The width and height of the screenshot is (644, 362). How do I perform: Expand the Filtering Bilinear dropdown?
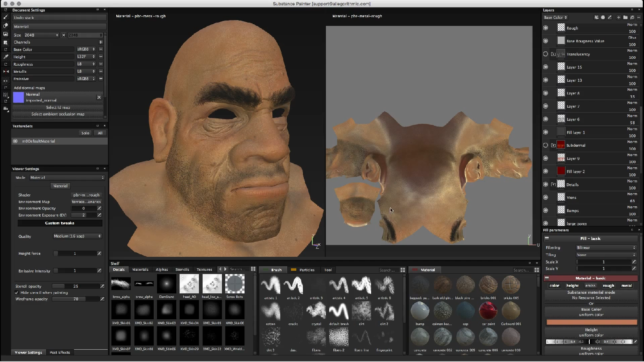pyautogui.click(x=606, y=247)
